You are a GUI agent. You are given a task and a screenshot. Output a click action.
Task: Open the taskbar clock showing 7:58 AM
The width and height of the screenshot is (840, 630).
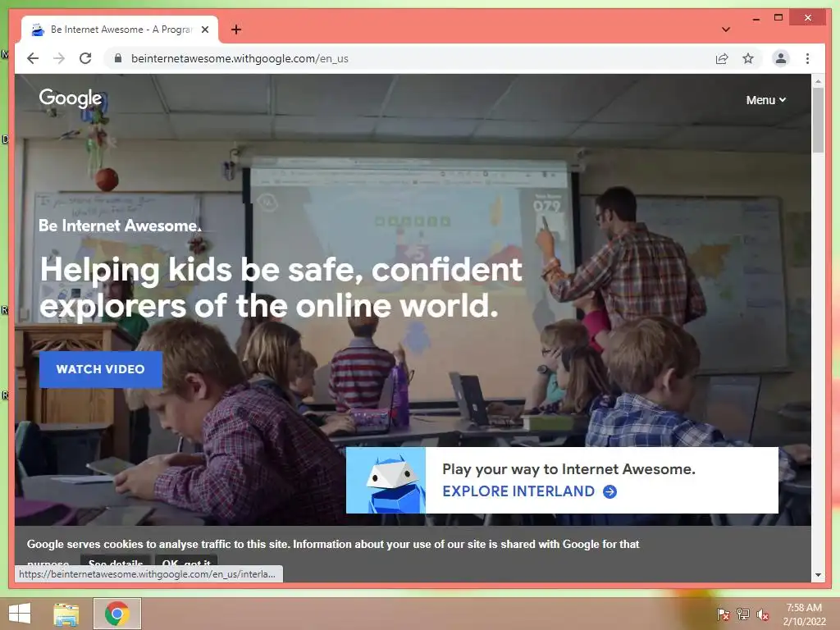click(804, 614)
